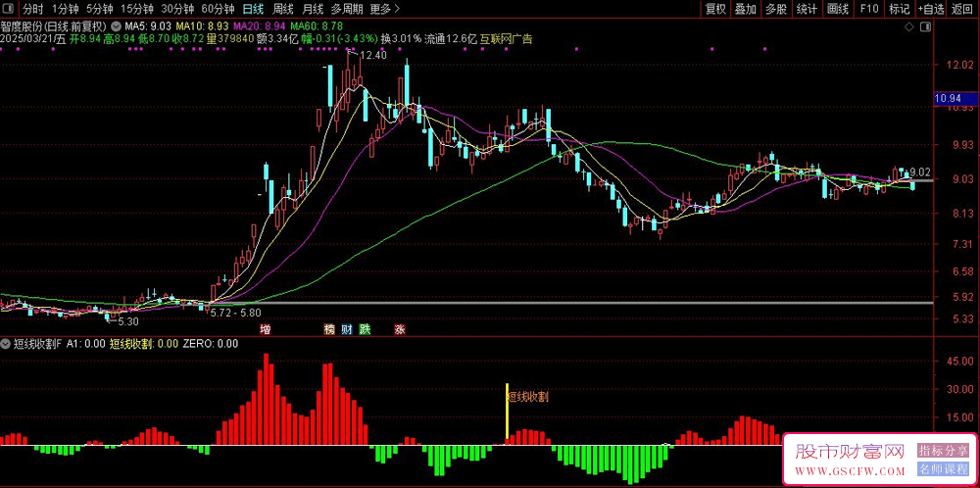
Task: Click the 互联网广告 sector link
Action: pyautogui.click(x=507, y=39)
